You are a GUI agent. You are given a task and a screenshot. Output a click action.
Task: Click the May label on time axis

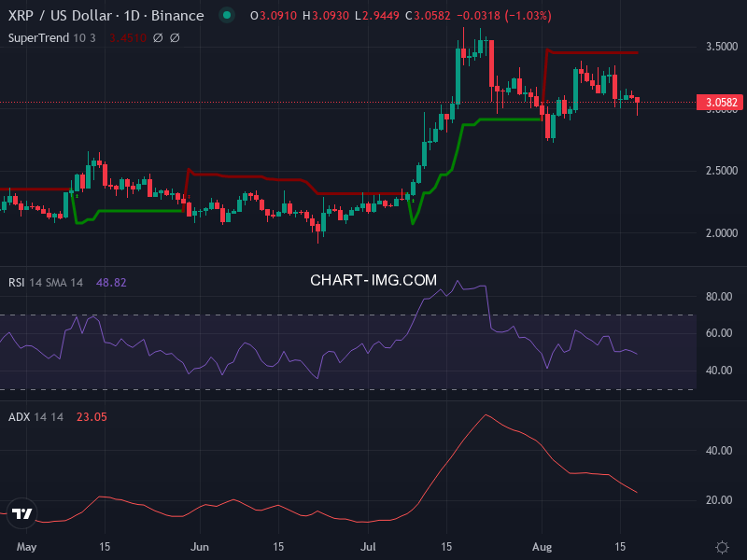click(x=26, y=547)
